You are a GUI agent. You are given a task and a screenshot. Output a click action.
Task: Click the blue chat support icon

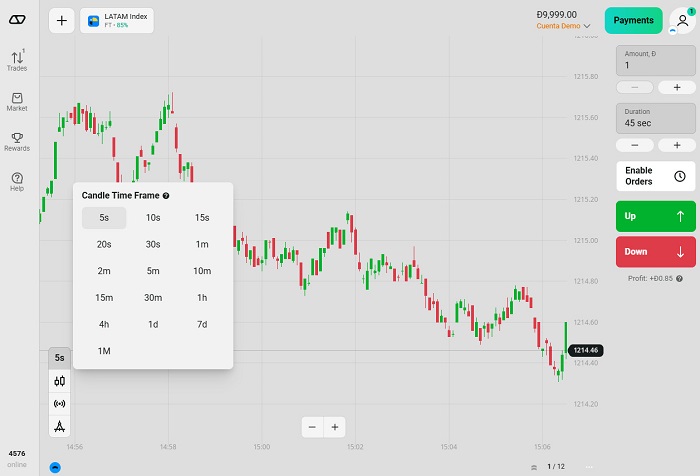coord(55,468)
